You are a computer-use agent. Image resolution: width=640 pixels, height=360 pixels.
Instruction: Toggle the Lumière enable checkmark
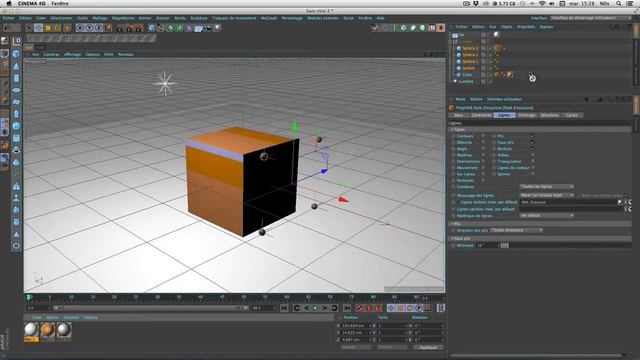pos(490,81)
